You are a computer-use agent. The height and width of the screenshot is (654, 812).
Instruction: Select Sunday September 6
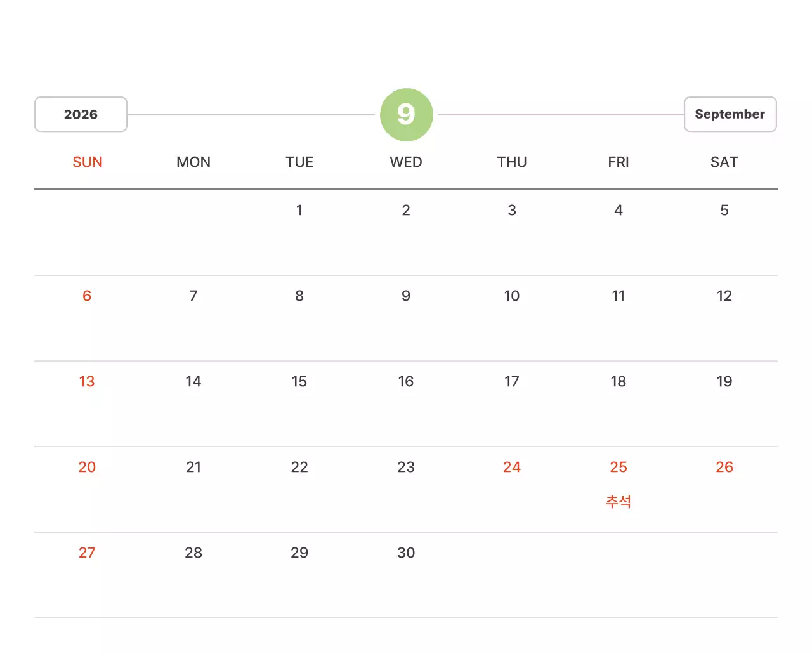coord(87,296)
